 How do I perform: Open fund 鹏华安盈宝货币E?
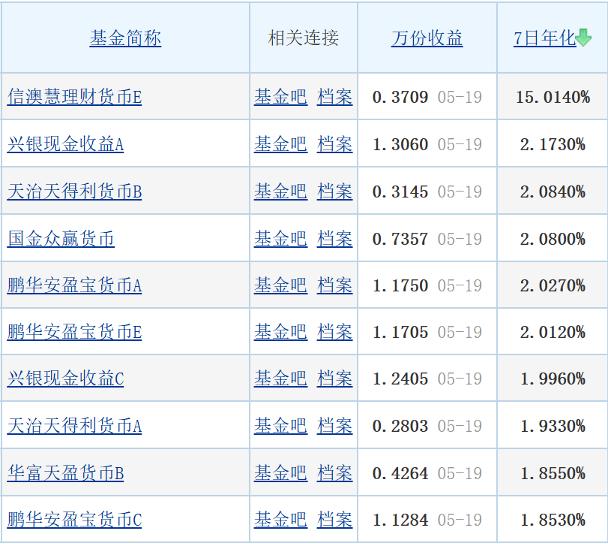click(74, 332)
